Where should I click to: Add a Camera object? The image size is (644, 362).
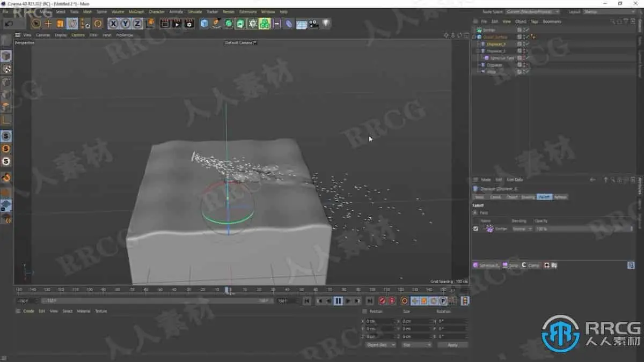click(314, 24)
